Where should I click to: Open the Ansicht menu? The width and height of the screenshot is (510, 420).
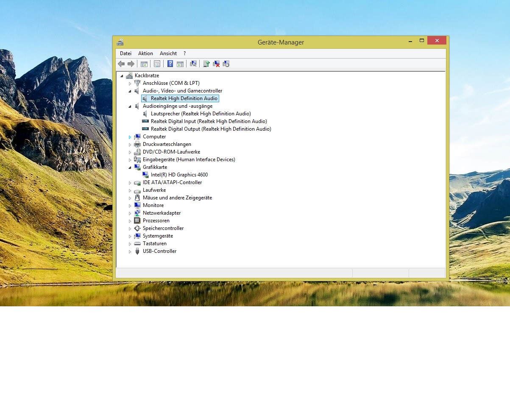(x=168, y=53)
